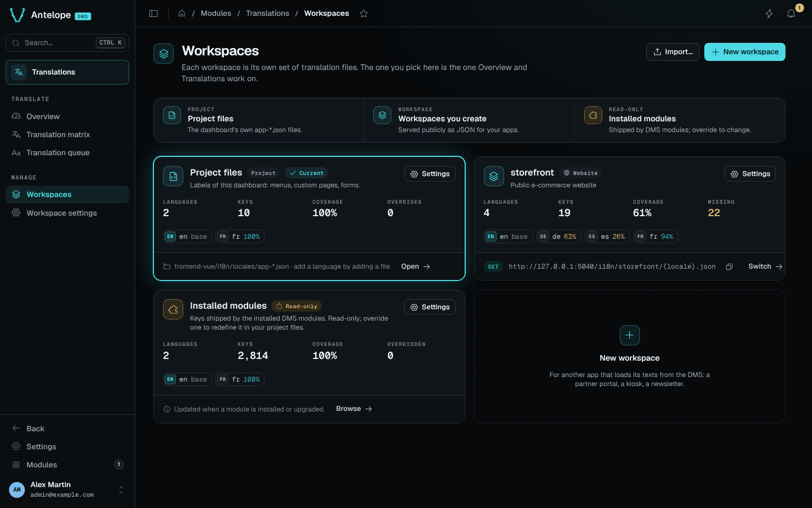This screenshot has height=508, width=812.
Task: Open the Translations module switcher
Action: [x=67, y=72]
